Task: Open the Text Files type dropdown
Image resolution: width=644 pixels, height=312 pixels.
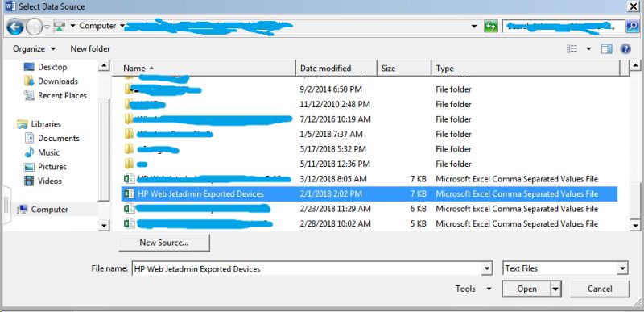Action: [x=565, y=268]
